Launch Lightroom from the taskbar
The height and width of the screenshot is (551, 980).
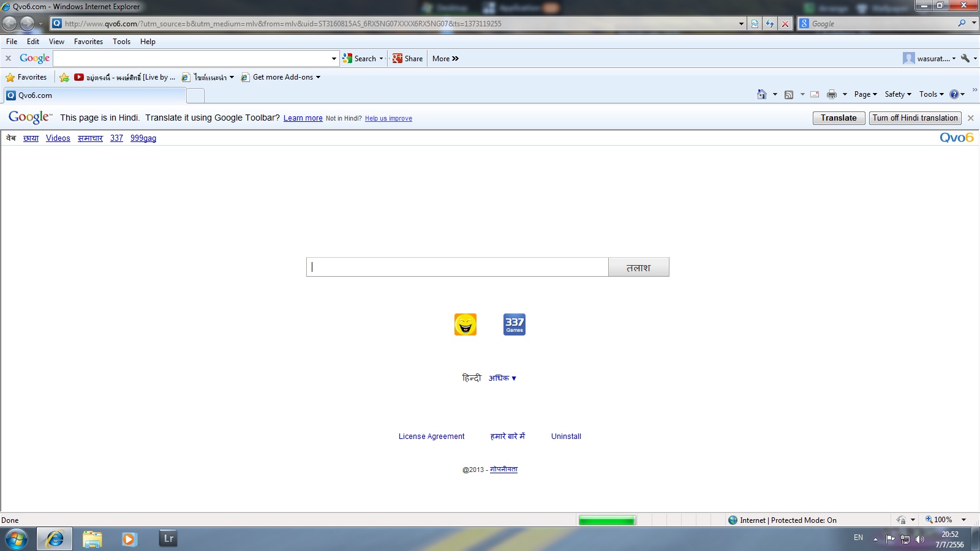168,539
